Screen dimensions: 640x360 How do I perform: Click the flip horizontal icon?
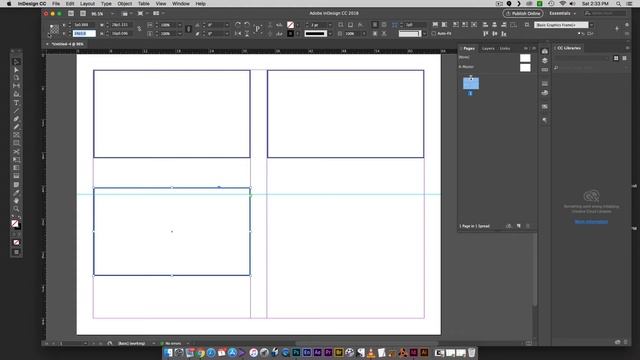[x=238, y=33]
